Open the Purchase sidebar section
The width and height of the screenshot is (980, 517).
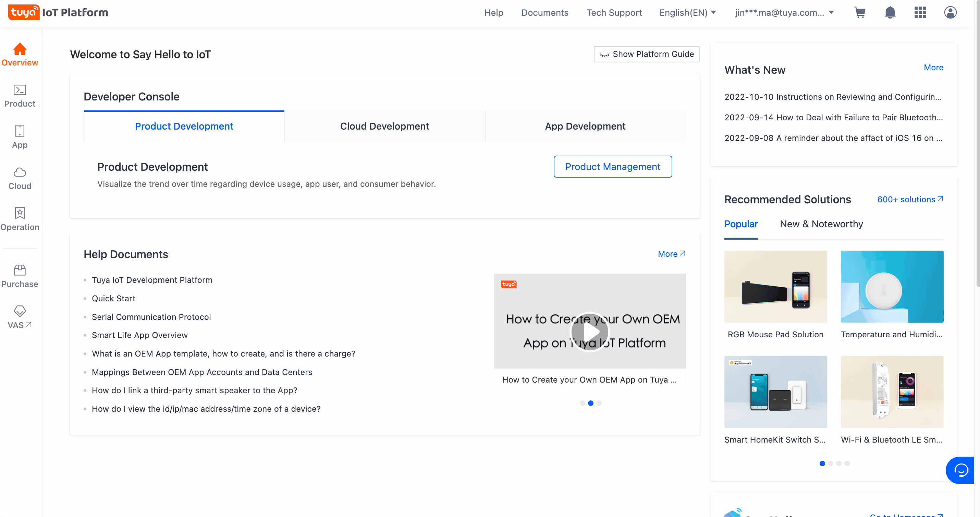point(20,276)
